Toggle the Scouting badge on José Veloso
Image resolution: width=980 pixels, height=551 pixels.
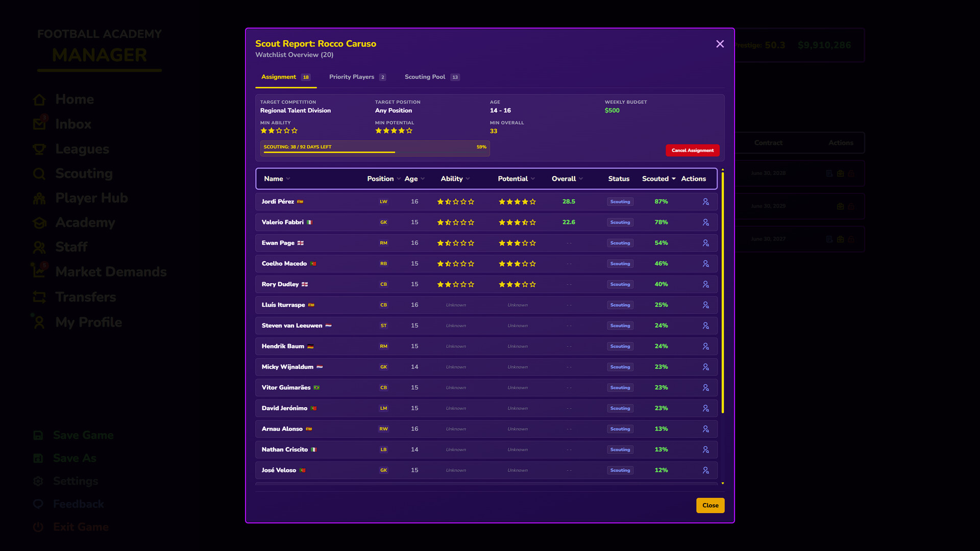click(x=620, y=470)
